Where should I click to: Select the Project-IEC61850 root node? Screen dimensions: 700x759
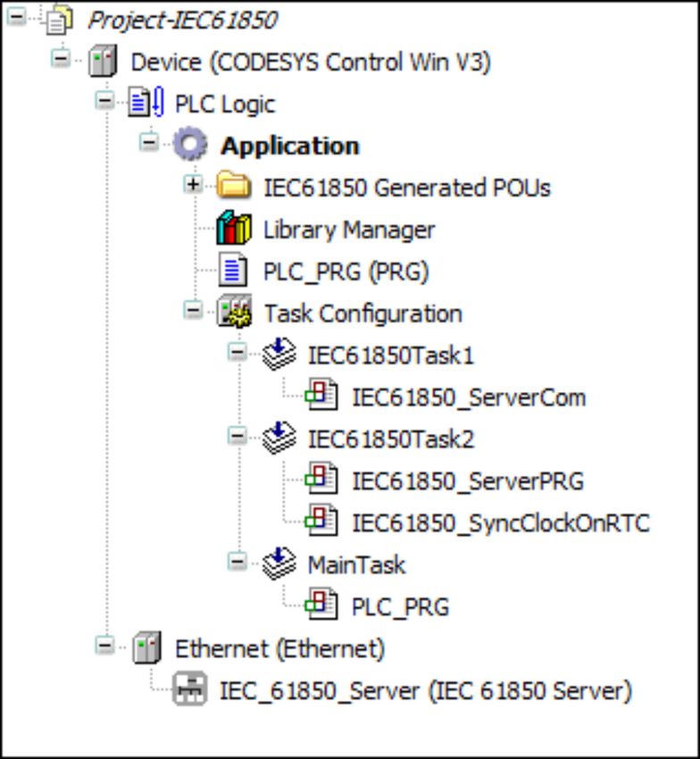pos(182,21)
